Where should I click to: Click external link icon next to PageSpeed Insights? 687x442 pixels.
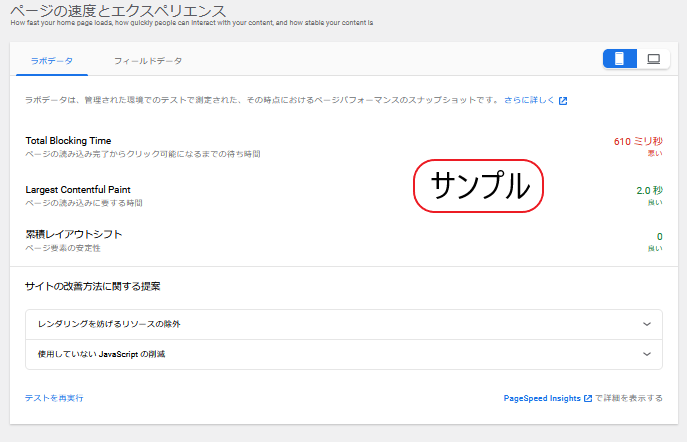(588, 398)
